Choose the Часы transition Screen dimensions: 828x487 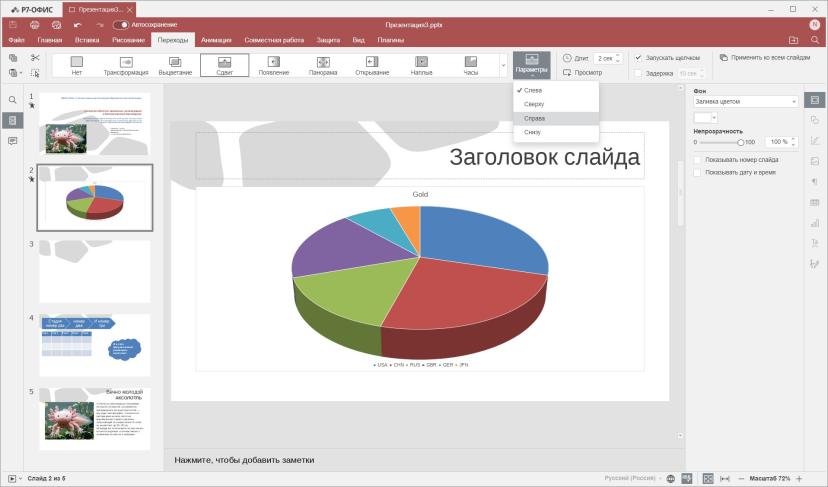point(471,65)
